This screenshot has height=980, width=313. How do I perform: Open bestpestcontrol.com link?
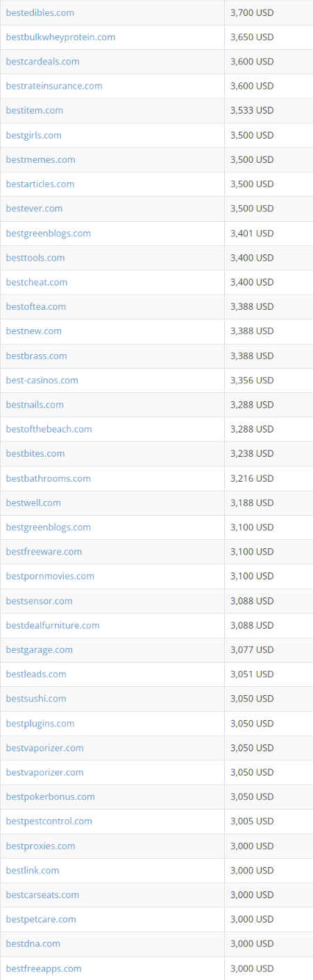[49, 821]
